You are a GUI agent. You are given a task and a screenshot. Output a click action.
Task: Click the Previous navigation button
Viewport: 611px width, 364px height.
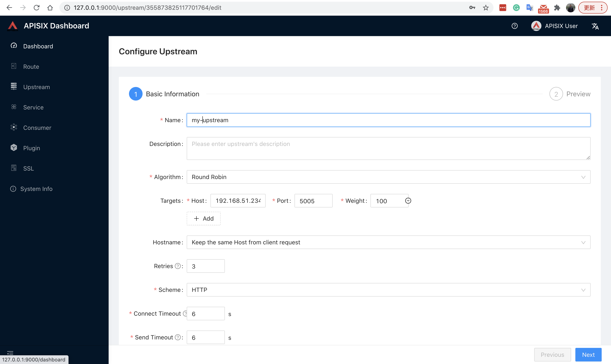(552, 355)
